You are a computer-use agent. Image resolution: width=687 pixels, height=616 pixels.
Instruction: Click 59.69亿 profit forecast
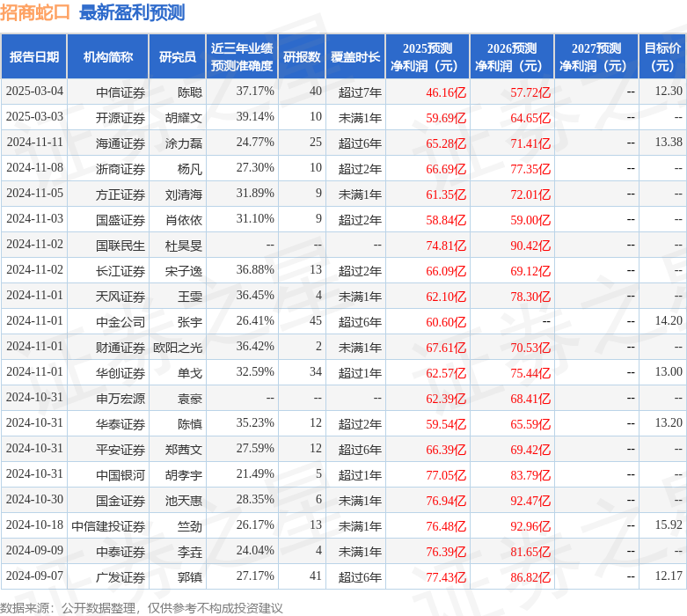(446, 118)
